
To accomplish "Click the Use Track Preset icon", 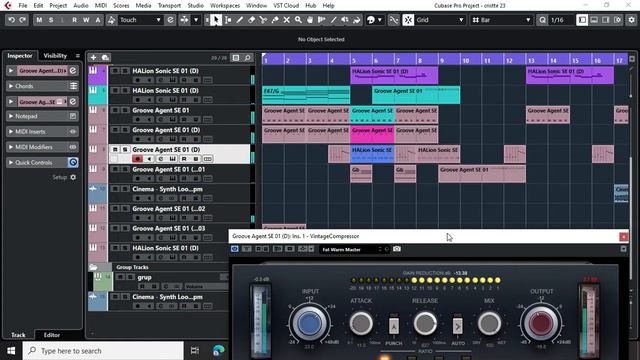I will [105, 58].
